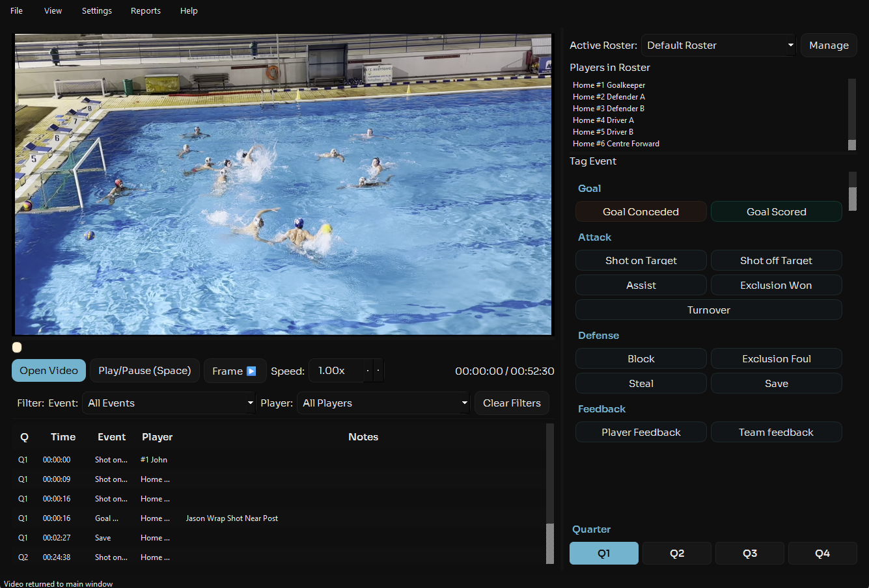Select the Q1 quarter button
Screen dimensions: 869x588
603,553
